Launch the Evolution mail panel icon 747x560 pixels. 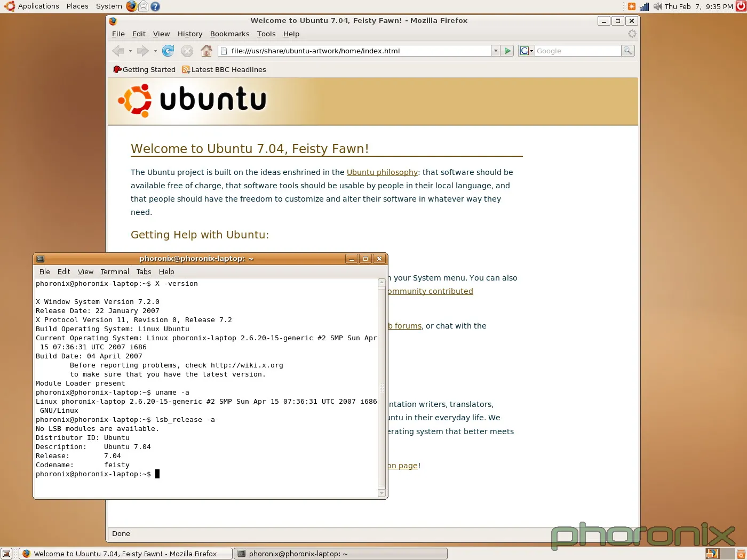point(143,6)
